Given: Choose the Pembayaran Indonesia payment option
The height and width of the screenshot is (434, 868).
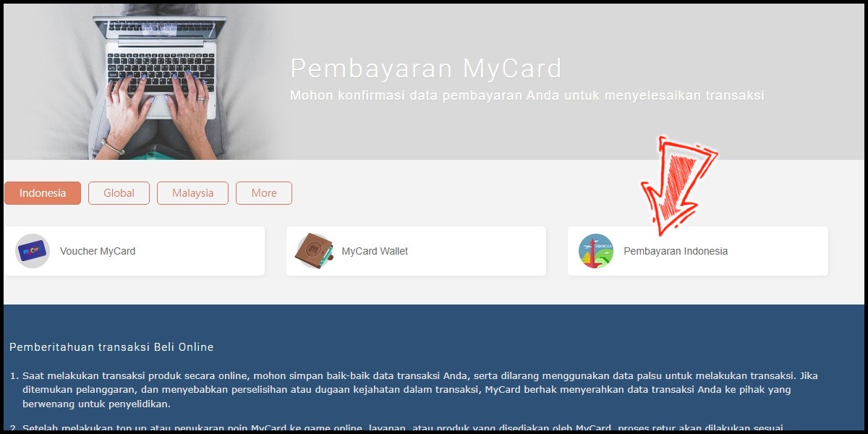Looking at the screenshot, I should 698,251.
